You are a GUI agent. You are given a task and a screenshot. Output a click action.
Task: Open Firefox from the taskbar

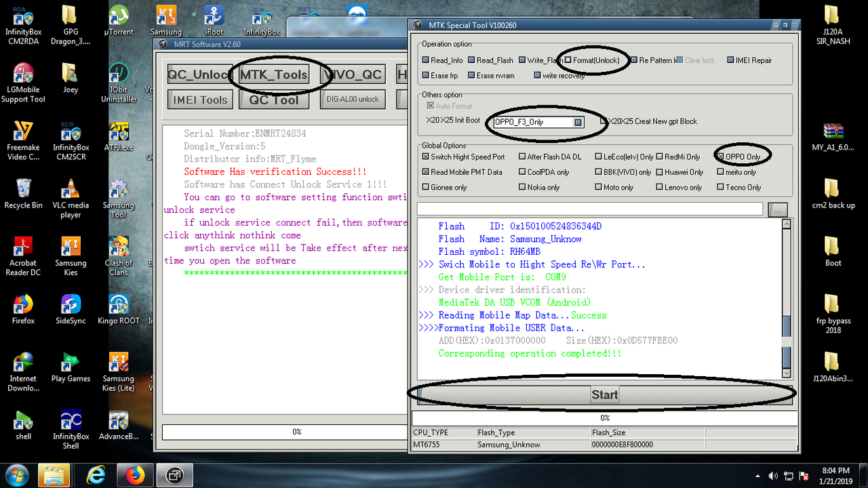tap(135, 474)
